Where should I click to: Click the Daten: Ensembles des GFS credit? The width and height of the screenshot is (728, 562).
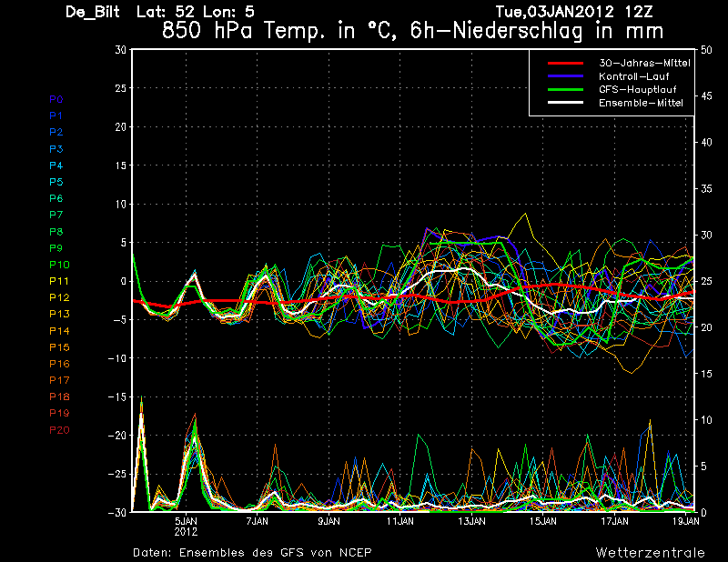pyautogui.click(x=253, y=553)
